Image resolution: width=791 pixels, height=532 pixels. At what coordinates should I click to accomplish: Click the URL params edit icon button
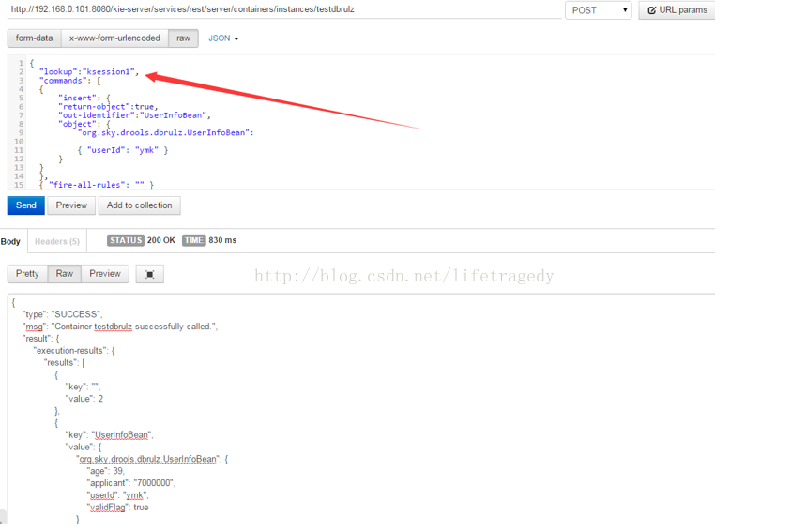coord(677,10)
